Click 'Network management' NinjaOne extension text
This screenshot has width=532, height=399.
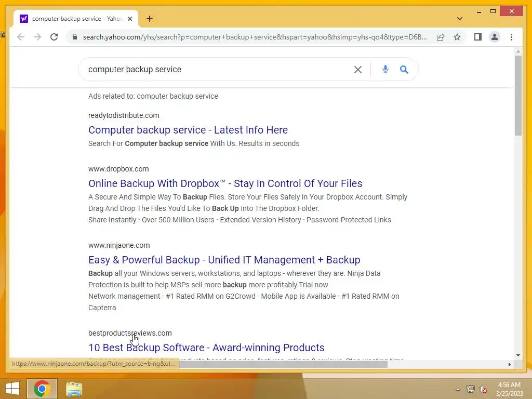coord(124,296)
